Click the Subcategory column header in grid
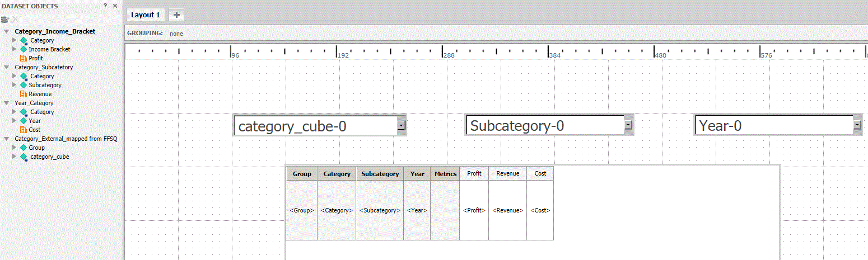Viewport: 868px width, 260px height. (x=380, y=174)
